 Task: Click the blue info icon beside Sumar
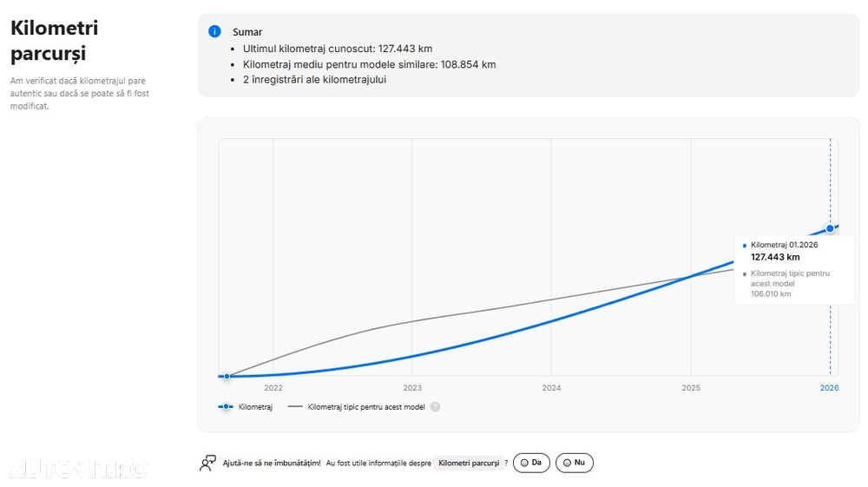[214, 32]
